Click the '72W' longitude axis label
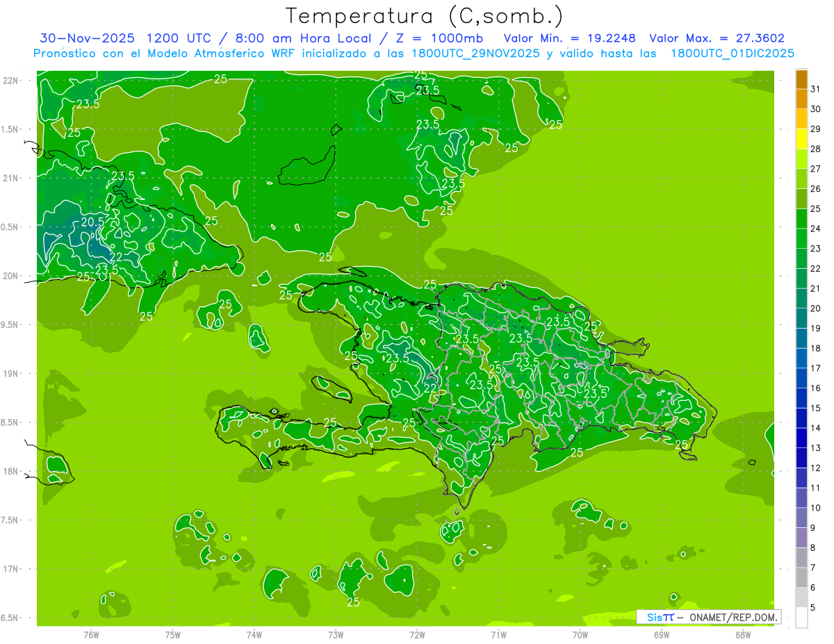This screenshot has width=834, height=644. pos(417,634)
